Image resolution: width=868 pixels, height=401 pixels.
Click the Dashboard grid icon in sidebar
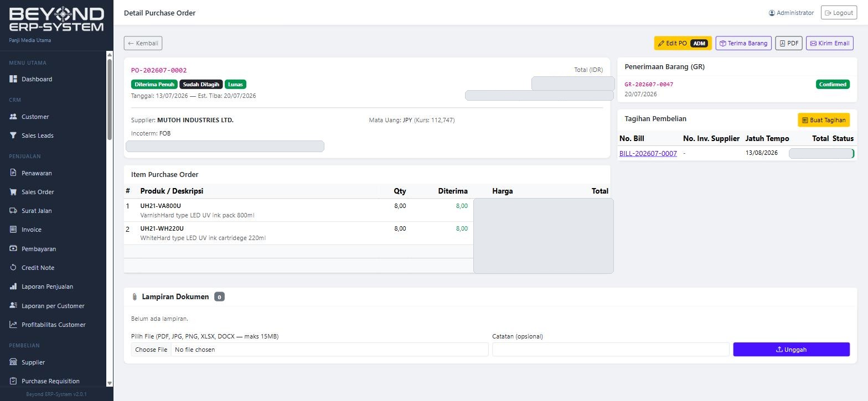pos(13,79)
